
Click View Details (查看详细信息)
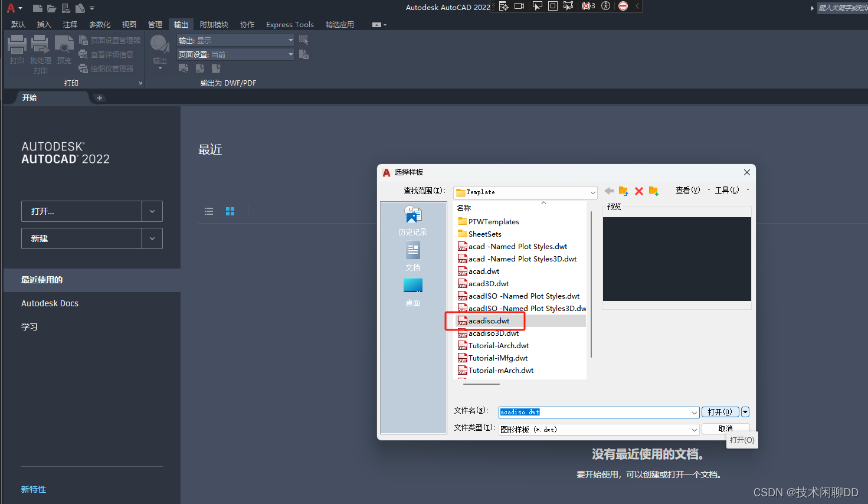click(106, 54)
